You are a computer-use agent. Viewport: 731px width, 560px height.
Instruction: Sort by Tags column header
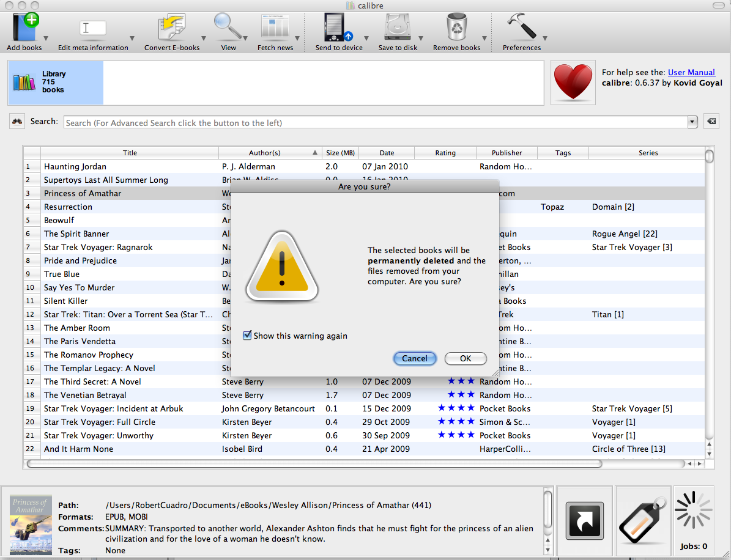(563, 153)
